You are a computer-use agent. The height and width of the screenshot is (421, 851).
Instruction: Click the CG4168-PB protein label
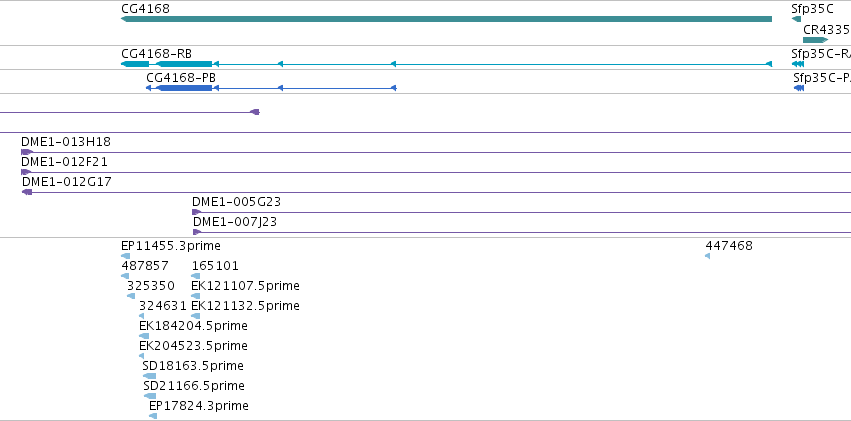[x=181, y=78]
